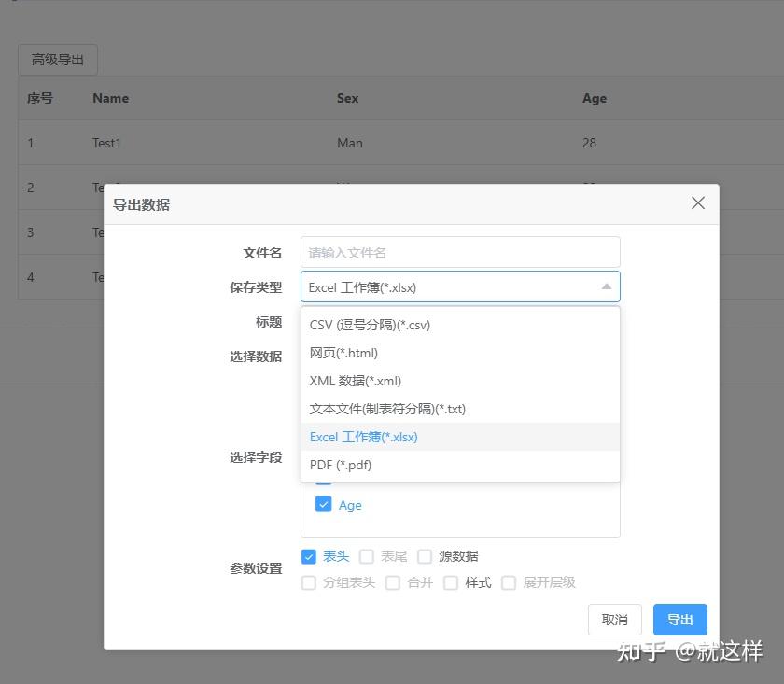Check the 分组表头 option
Image resolution: width=784 pixels, height=684 pixels.
pos(309,582)
